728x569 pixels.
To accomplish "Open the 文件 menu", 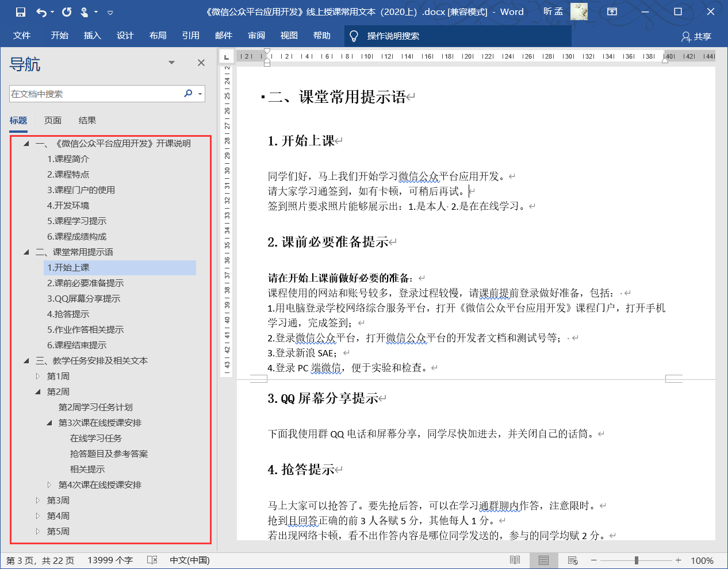I will pos(22,36).
